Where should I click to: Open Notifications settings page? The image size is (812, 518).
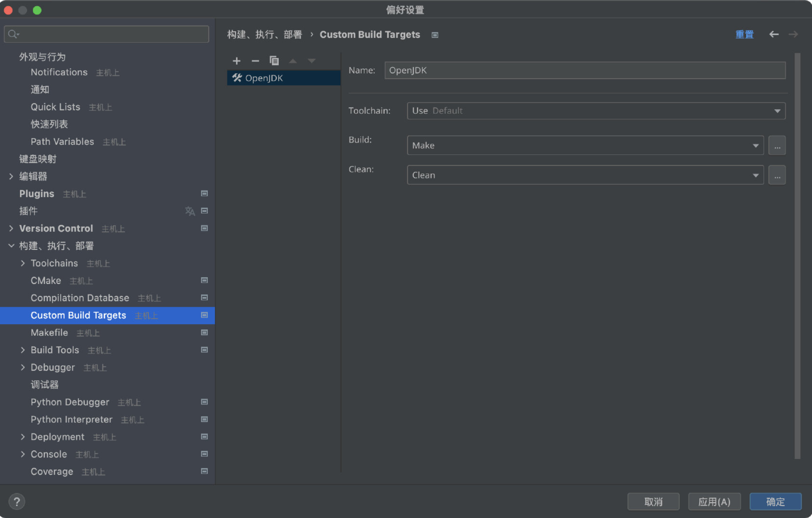[x=59, y=72]
